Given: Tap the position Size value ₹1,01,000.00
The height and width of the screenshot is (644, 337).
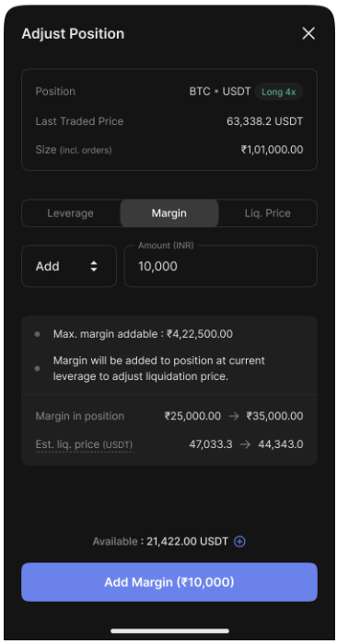Looking at the screenshot, I should [272, 149].
